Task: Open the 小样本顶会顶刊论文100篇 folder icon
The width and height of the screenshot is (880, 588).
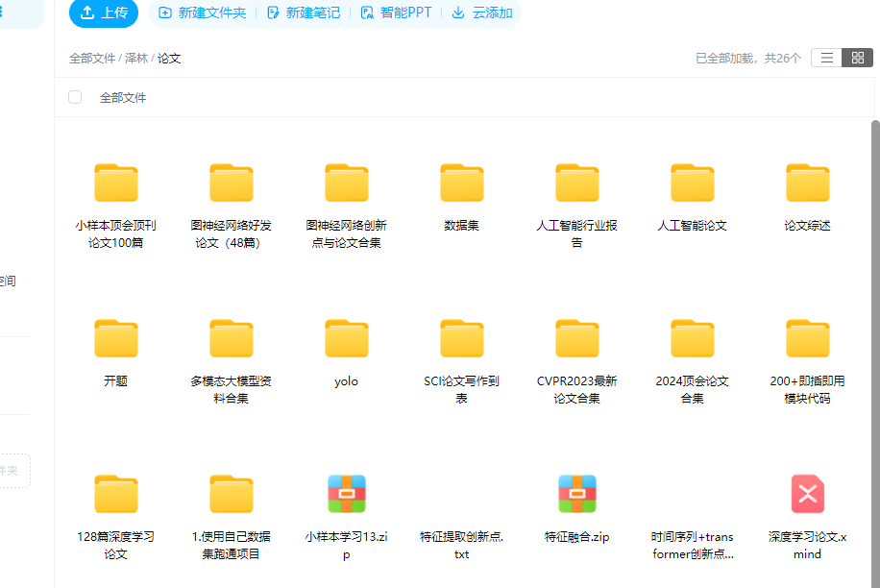Action: click(116, 183)
